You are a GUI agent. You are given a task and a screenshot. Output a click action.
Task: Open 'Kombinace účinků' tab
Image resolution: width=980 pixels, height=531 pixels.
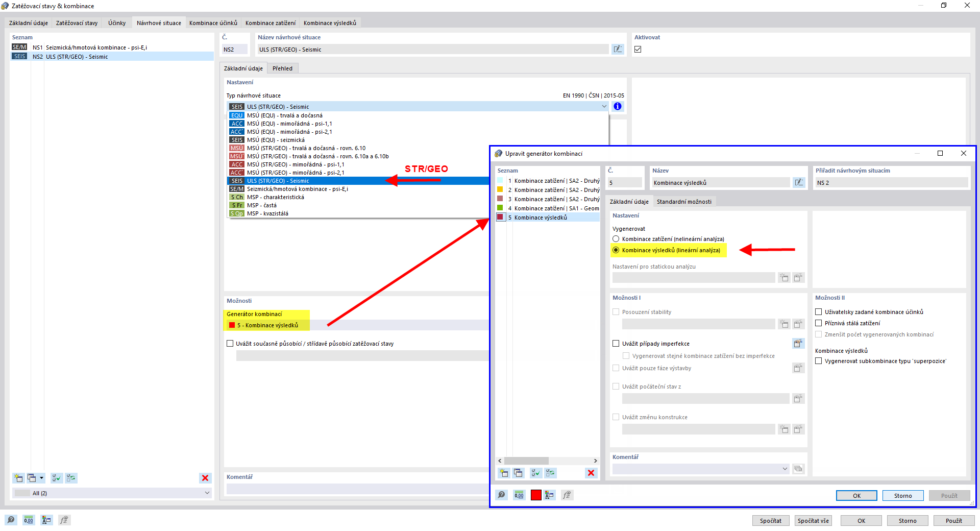point(213,23)
